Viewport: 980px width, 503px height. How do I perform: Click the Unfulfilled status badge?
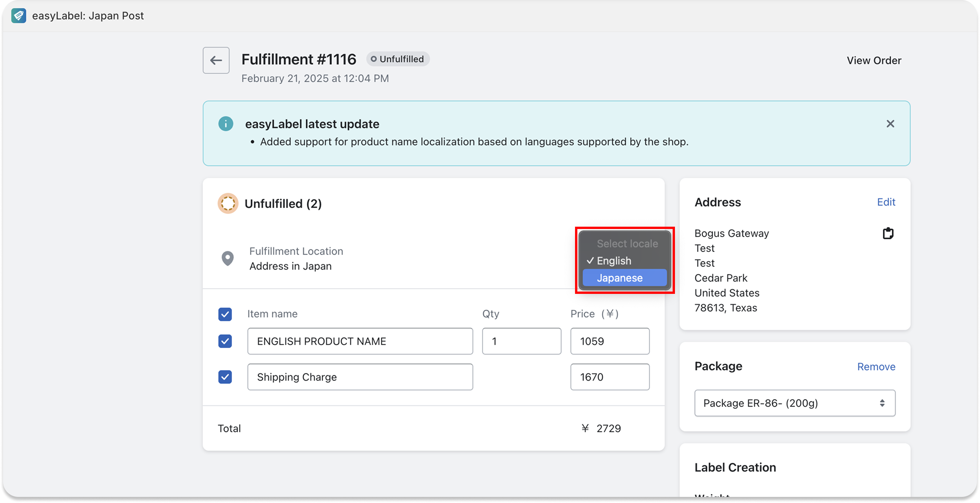click(x=398, y=59)
